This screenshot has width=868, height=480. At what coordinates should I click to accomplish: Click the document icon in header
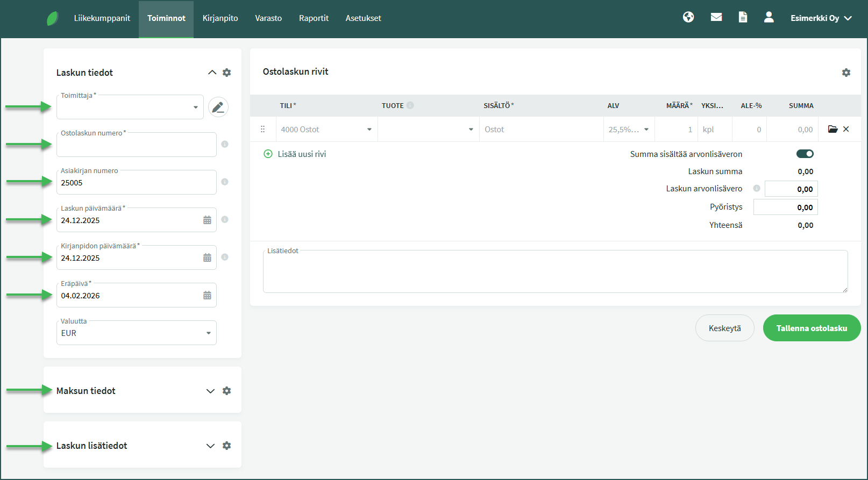(743, 17)
